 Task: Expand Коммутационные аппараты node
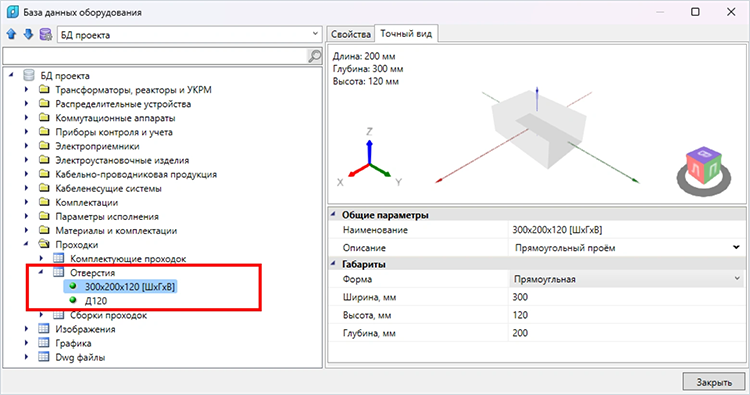tap(26, 118)
